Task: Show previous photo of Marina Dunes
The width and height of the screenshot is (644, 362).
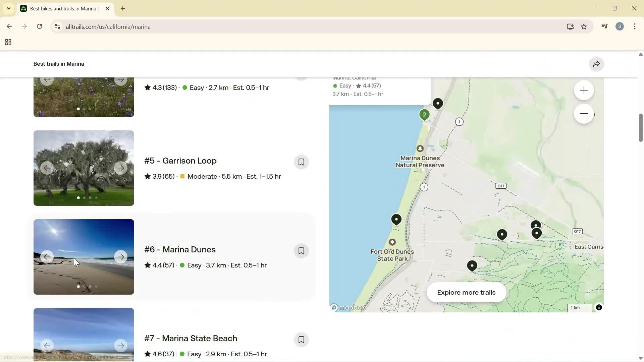Action: [x=47, y=257]
